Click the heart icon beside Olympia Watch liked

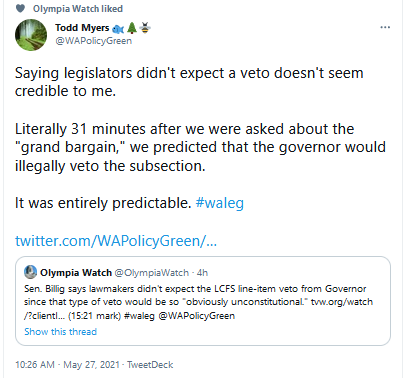pos(20,8)
